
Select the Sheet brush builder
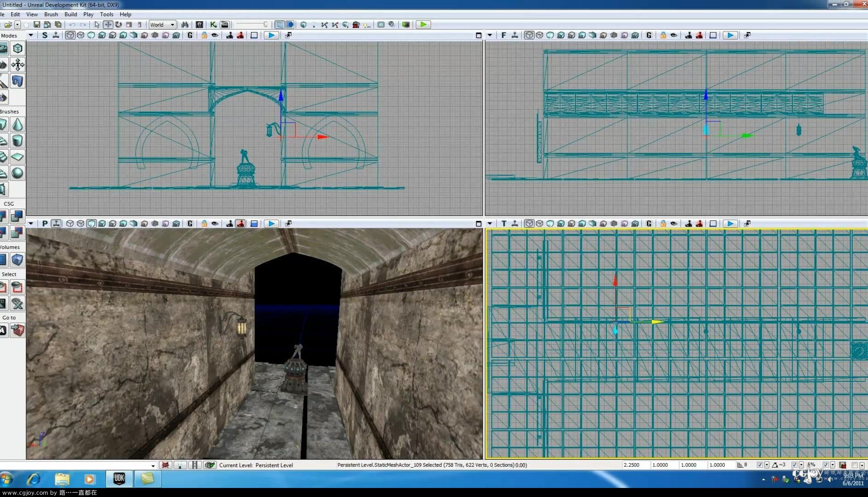click(18, 157)
